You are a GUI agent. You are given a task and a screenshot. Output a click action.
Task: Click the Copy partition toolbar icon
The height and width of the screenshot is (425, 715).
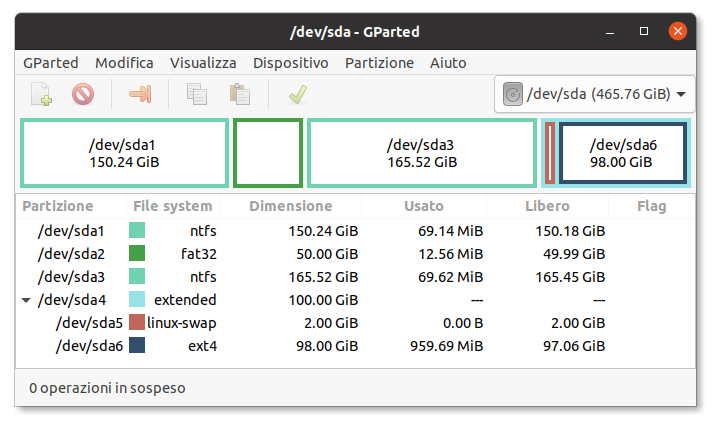coord(197,95)
